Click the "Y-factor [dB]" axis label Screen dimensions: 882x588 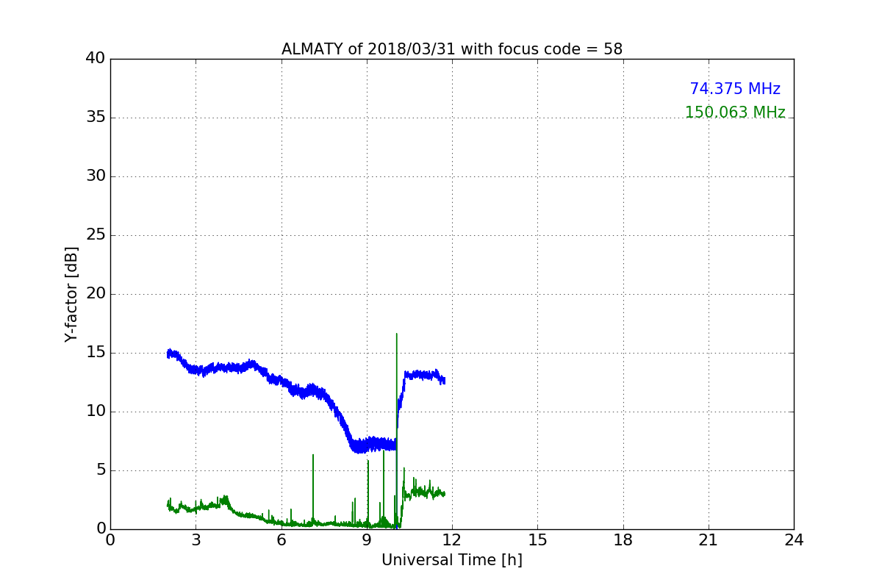pyautogui.click(x=71, y=294)
